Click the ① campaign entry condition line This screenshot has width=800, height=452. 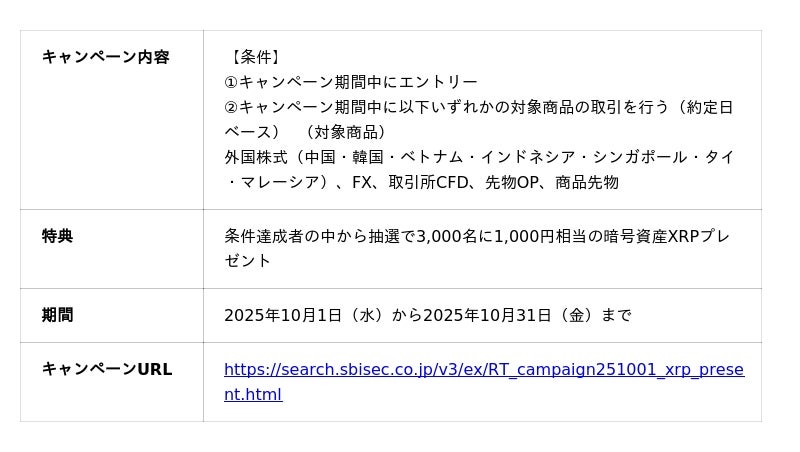[351, 82]
